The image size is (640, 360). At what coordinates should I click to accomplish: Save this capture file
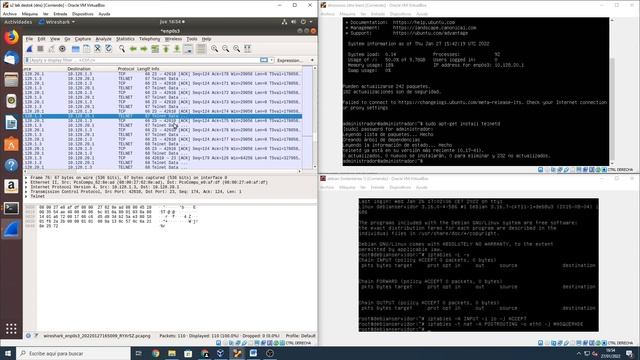tap(87, 49)
